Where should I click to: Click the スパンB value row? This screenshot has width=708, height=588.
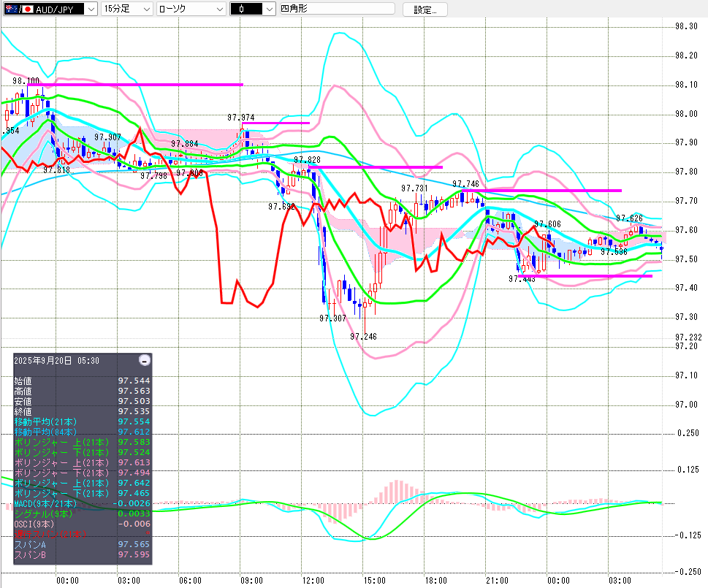point(82,555)
